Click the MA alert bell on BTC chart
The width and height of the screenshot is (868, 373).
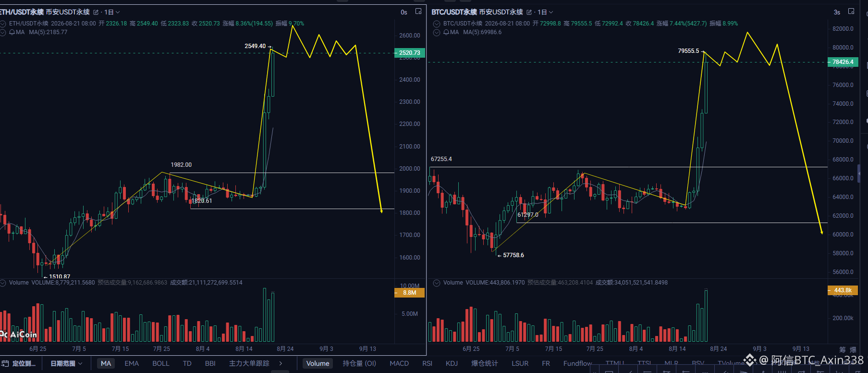[446, 32]
